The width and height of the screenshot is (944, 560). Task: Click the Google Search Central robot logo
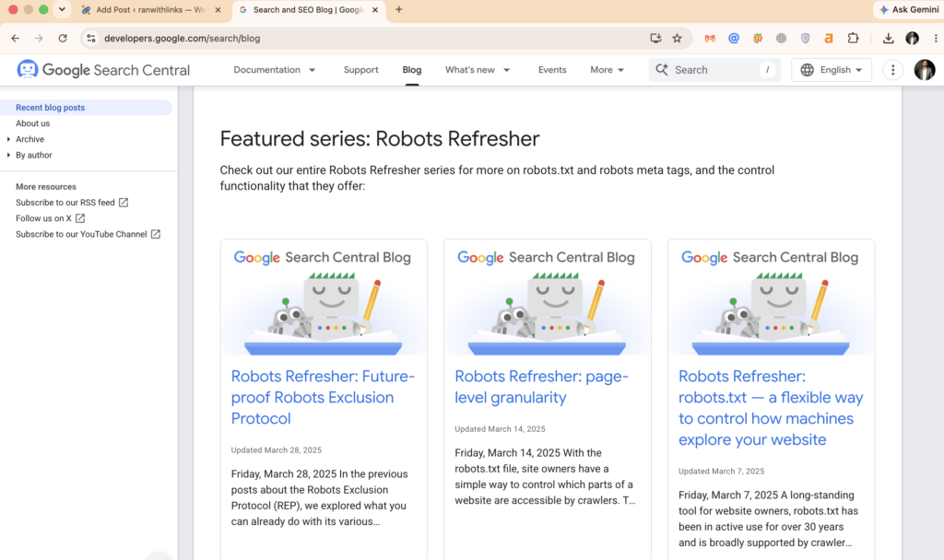click(x=27, y=70)
